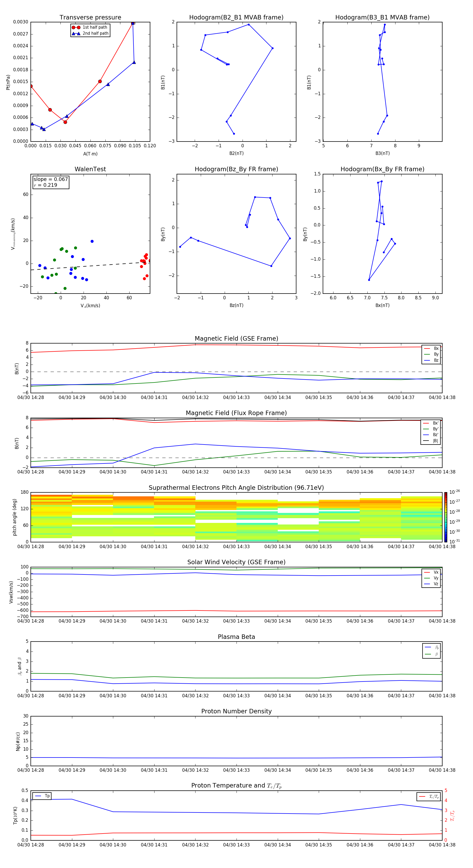This screenshot has width=473, height=868.
Task: Click the "Bz(nT)" x-axis label
Action: click(236, 305)
